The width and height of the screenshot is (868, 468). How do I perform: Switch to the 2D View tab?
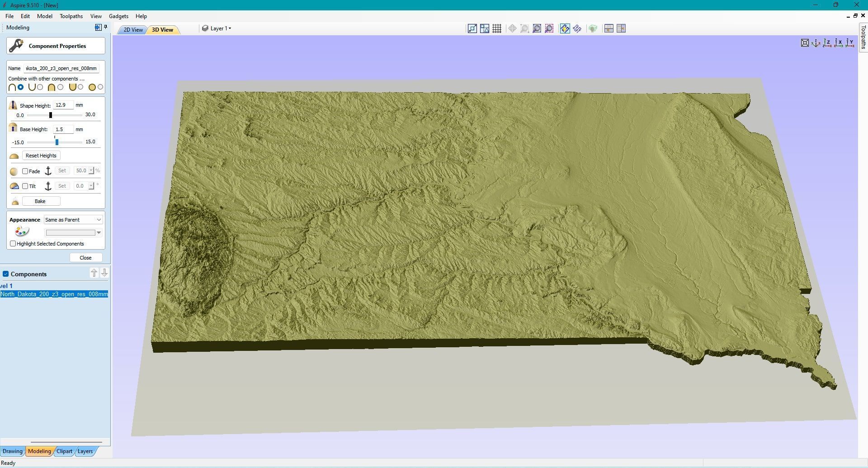(x=133, y=30)
